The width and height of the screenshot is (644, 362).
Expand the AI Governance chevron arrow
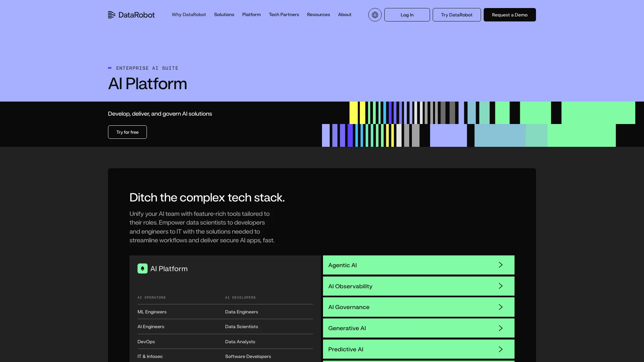[500, 307]
